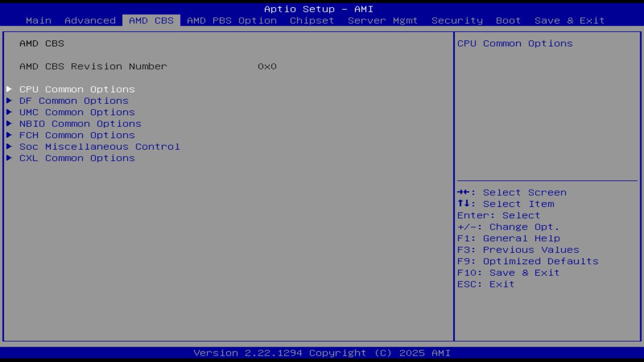The height and width of the screenshot is (362, 644).
Task: Enter NBIO Common Options
Action: point(80,124)
